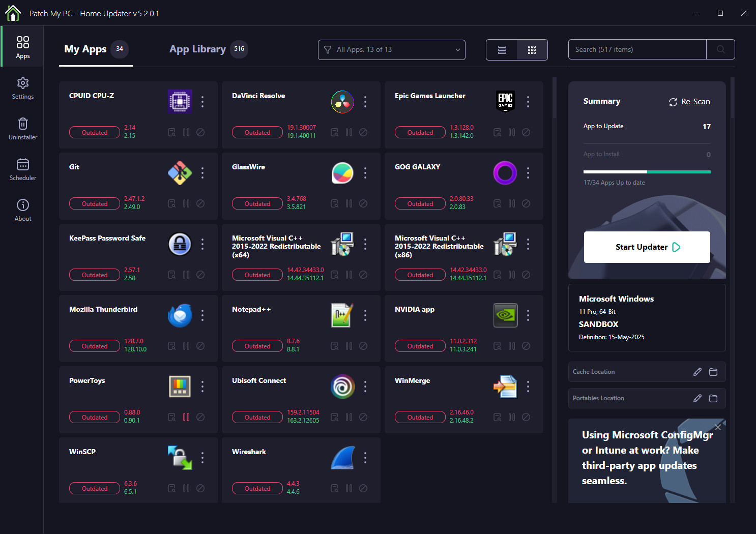Pause updates for DaVinci Resolve

(349, 132)
